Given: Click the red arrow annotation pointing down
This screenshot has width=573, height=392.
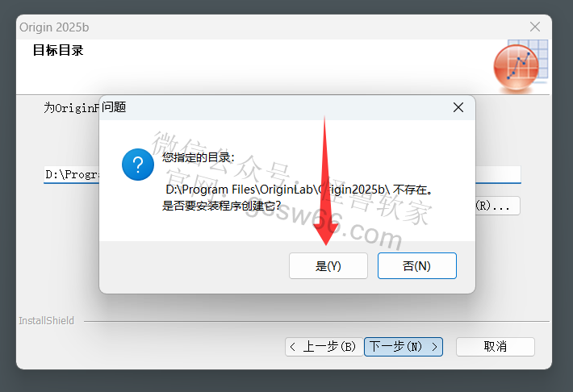Looking at the screenshot, I should pyautogui.click(x=325, y=181).
